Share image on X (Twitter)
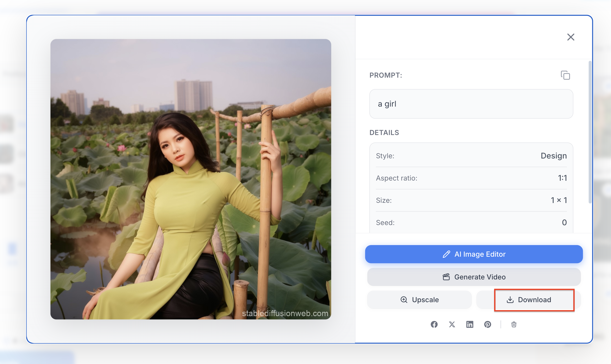The image size is (611, 364). [x=452, y=324]
